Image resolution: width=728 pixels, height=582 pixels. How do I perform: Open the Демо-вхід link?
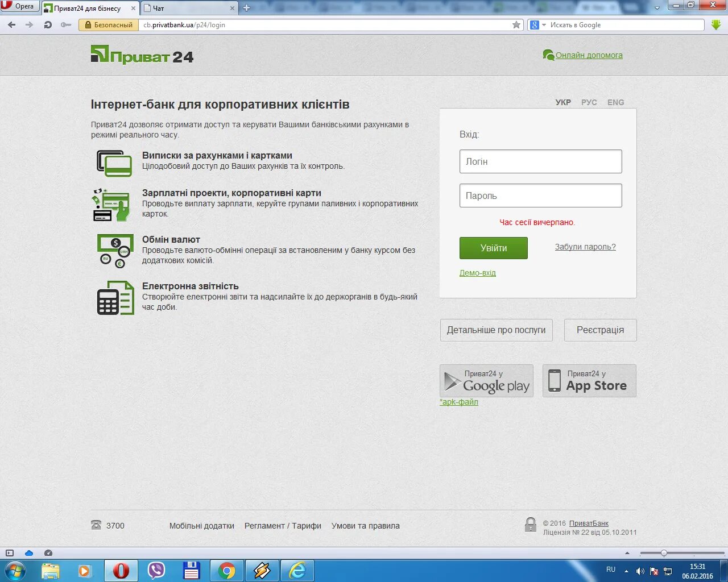coord(478,273)
